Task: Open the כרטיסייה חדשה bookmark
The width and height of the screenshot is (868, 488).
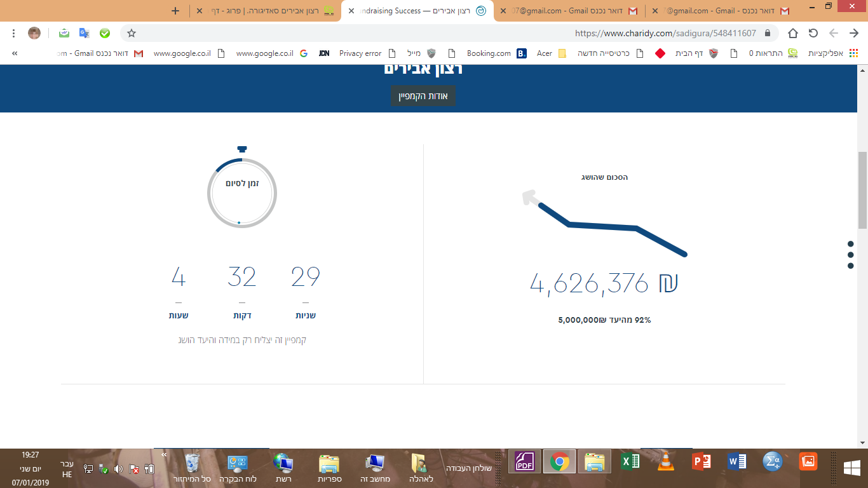Action: pyautogui.click(x=610, y=53)
